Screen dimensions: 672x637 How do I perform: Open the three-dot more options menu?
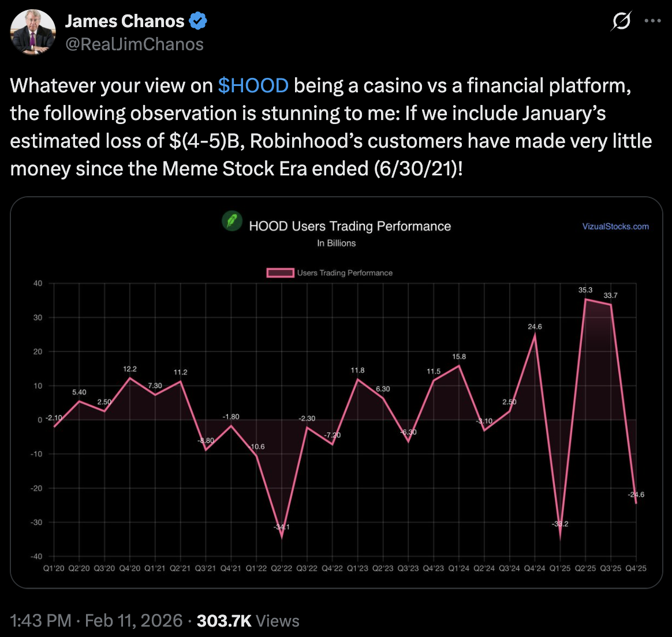652,21
